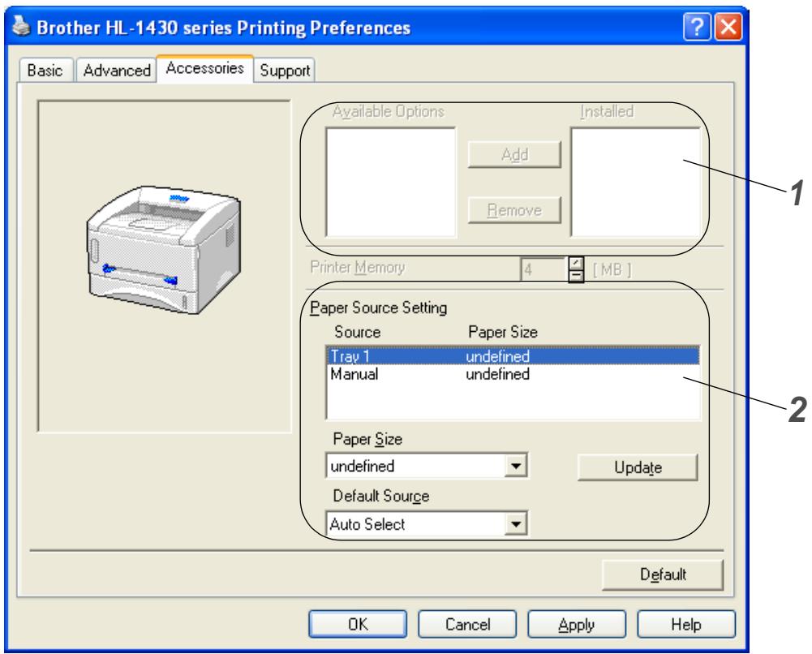Switch to the Basic tab
Viewport: 812px width, 654px height.
coord(45,70)
